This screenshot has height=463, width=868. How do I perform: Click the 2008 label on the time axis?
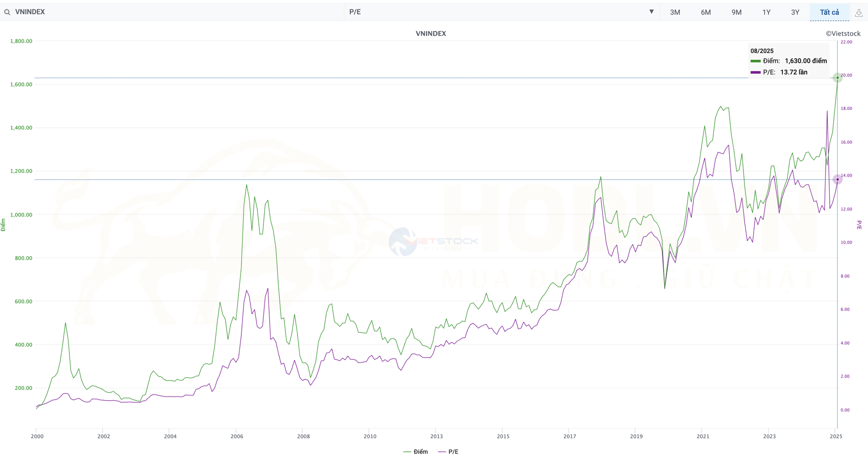303,436
